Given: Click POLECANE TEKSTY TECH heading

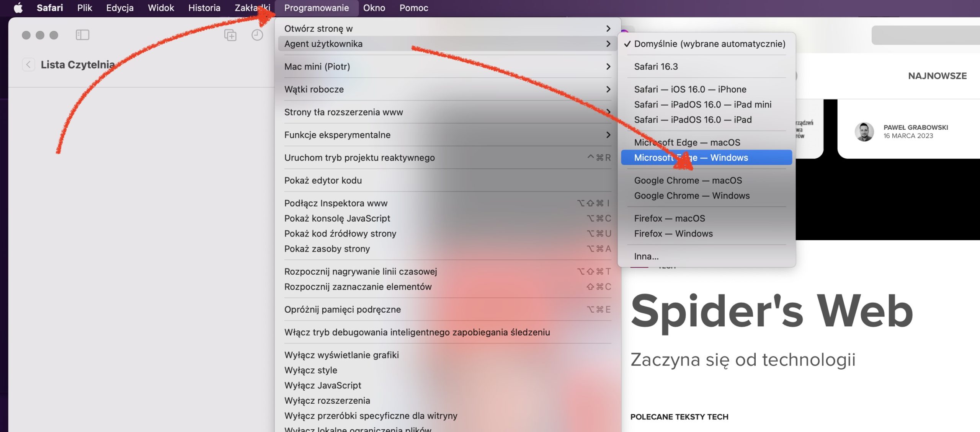Looking at the screenshot, I should point(679,417).
